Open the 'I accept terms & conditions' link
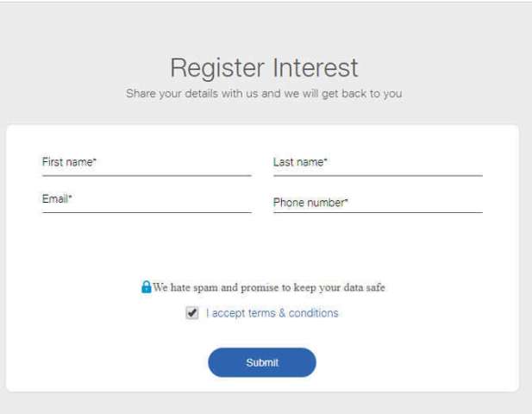Viewport: 532px width, 414px height. coord(272,313)
